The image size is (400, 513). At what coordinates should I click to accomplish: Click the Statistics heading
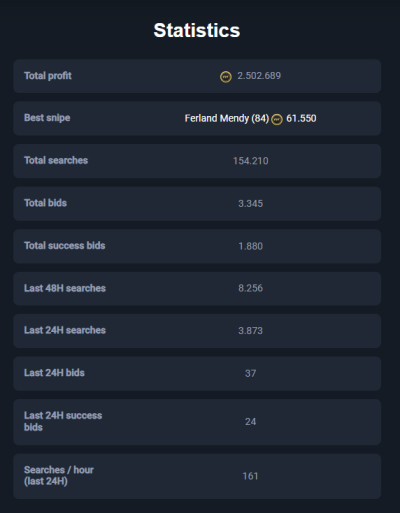point(197,30)
